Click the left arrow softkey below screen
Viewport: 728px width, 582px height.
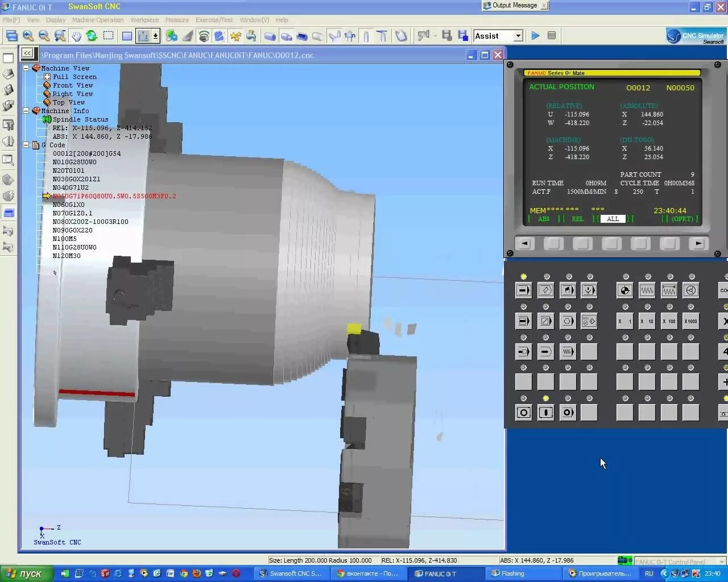(x=524, y=243)
